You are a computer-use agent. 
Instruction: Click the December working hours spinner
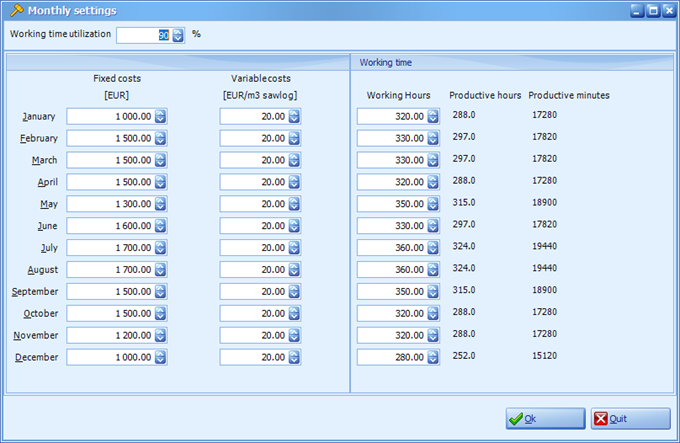(433, 357)
